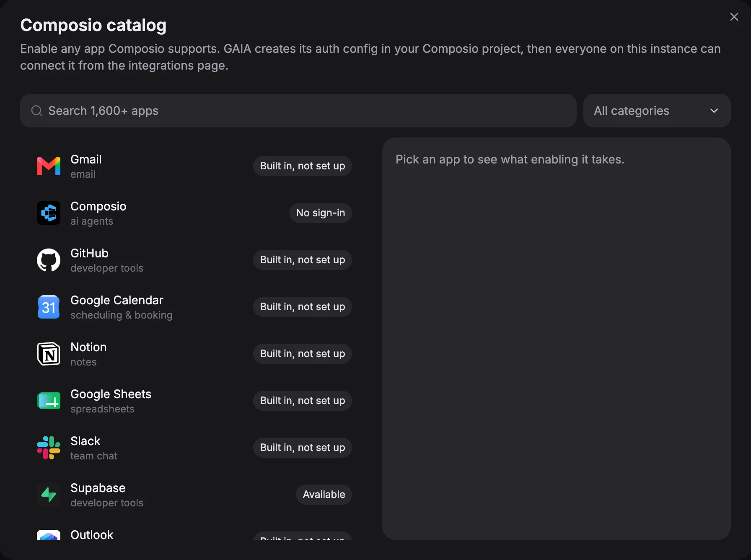Focus the Search 1,600+ apps field
The height and width of the screenshot is (560, 751).
[298, 111]
